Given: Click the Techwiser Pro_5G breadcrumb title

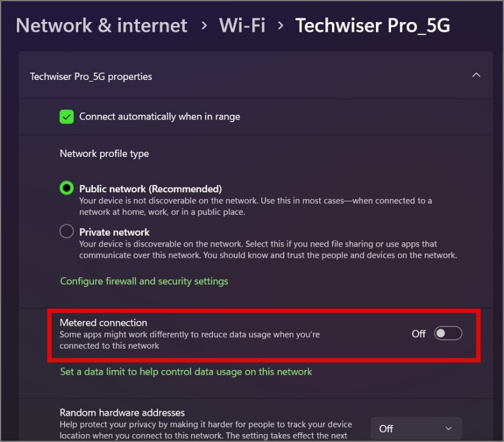Looking at the screenshot, I should point(373,25).
